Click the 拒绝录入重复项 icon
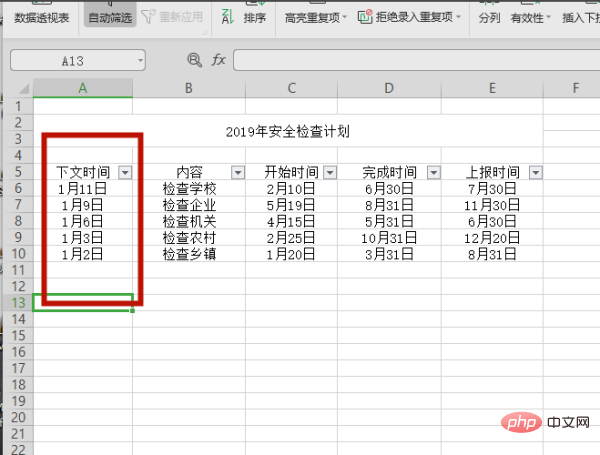 pyautogui.click(x=365, y=17)
